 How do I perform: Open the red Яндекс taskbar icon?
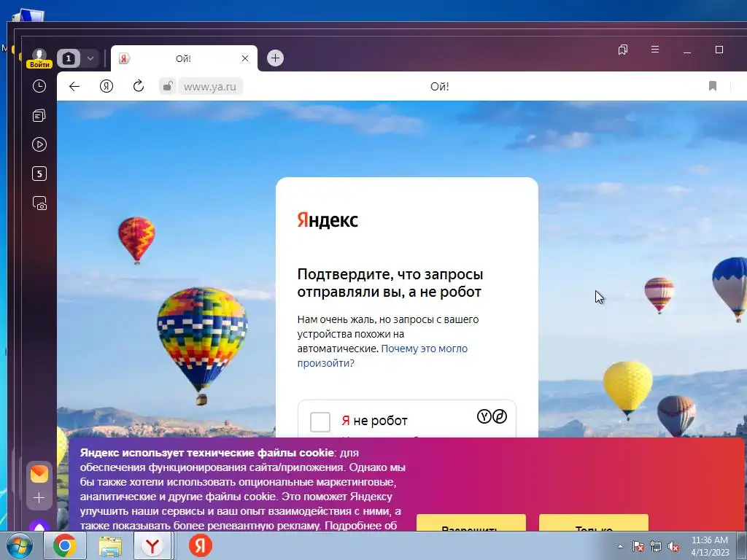click(201, 545)
